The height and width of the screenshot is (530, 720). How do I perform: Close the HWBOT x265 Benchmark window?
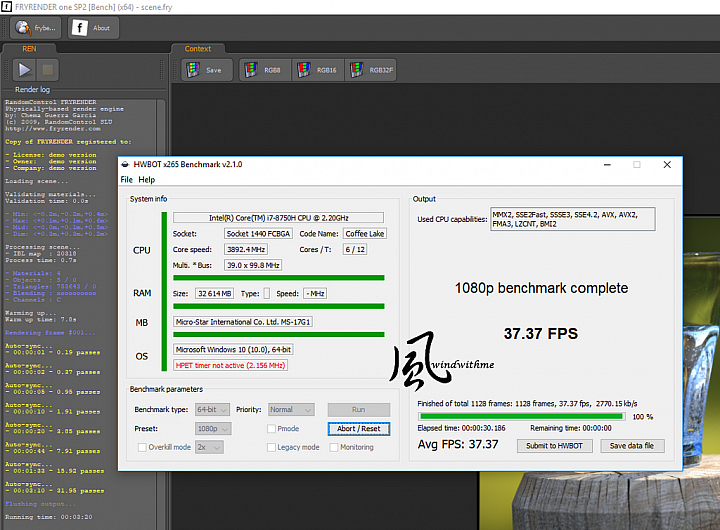tap(667, 164)
